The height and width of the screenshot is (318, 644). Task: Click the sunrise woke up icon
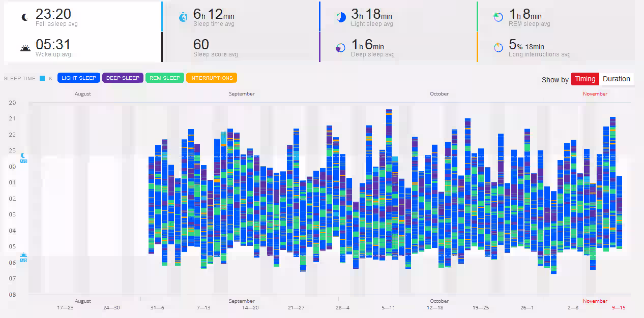pyautogui.click(x=25, y=48)
